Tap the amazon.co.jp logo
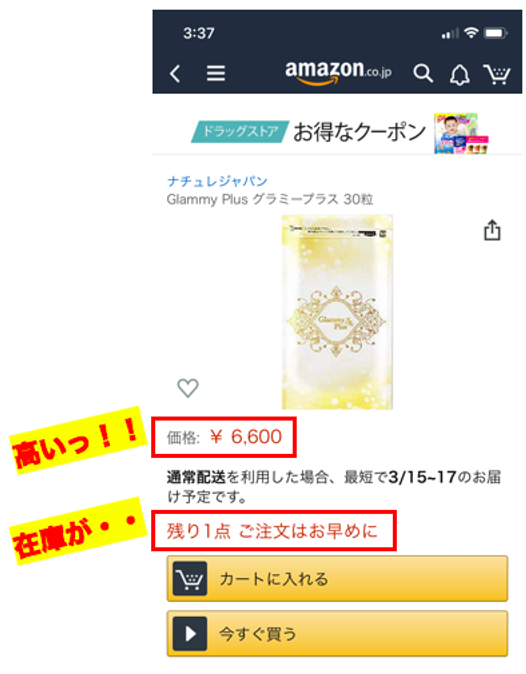This screenshot has height=674, width=526. pyautogui.click(x=338, y=72)
